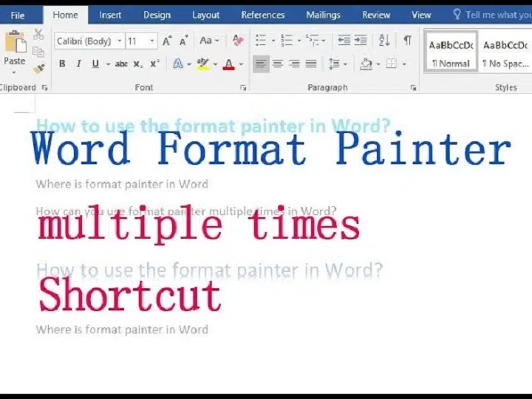Click the Borders icon
Screen dimensions: 532x399
[391, 64]
